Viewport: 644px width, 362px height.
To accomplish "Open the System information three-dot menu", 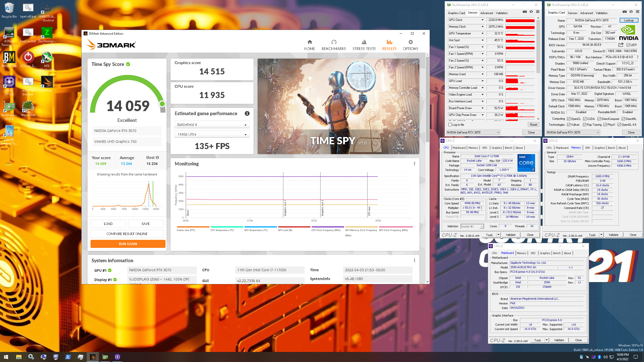I will point(414,260).
